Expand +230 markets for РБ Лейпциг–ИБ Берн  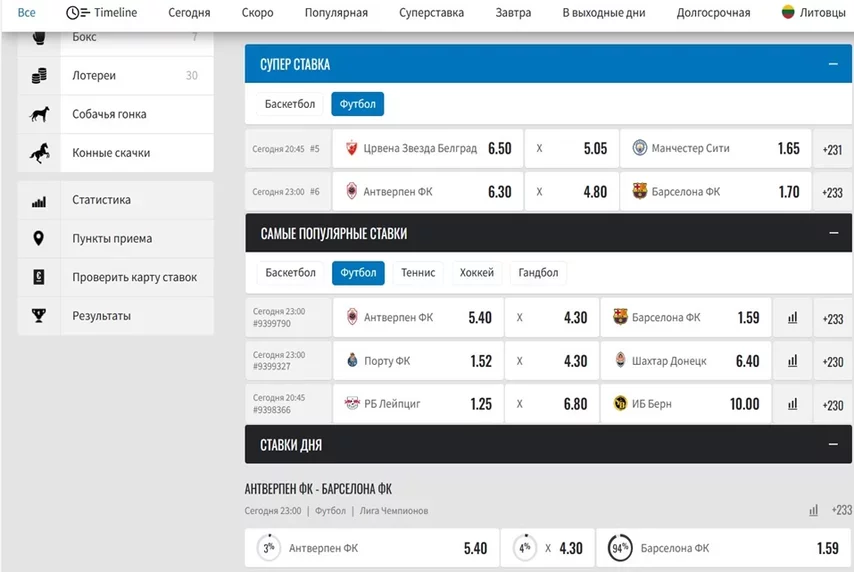[x=833, y=404]
